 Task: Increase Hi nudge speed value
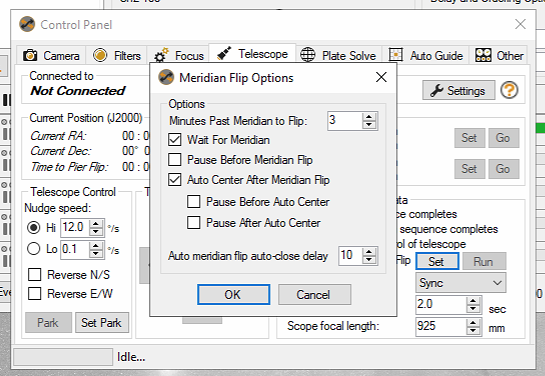(x=96, y=224)
